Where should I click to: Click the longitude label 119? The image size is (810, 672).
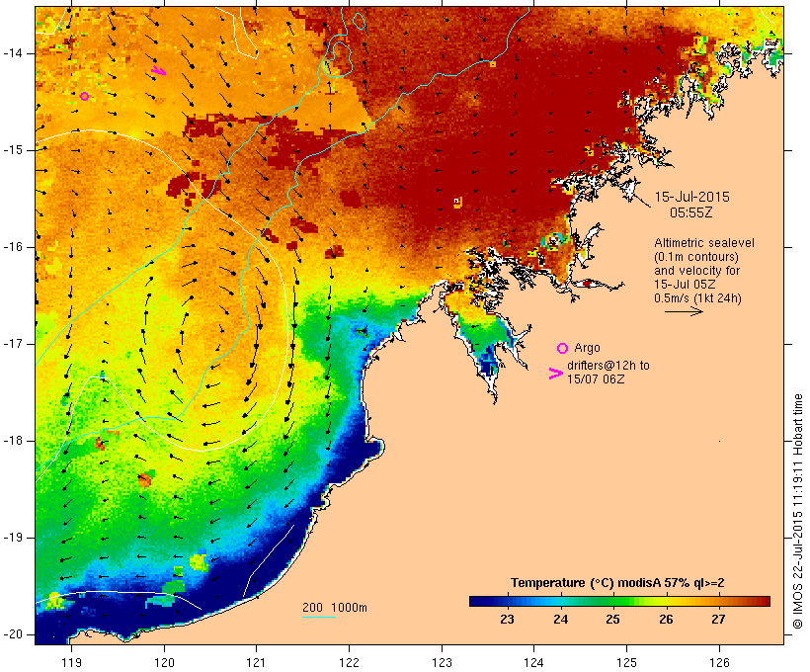[71, 662]
